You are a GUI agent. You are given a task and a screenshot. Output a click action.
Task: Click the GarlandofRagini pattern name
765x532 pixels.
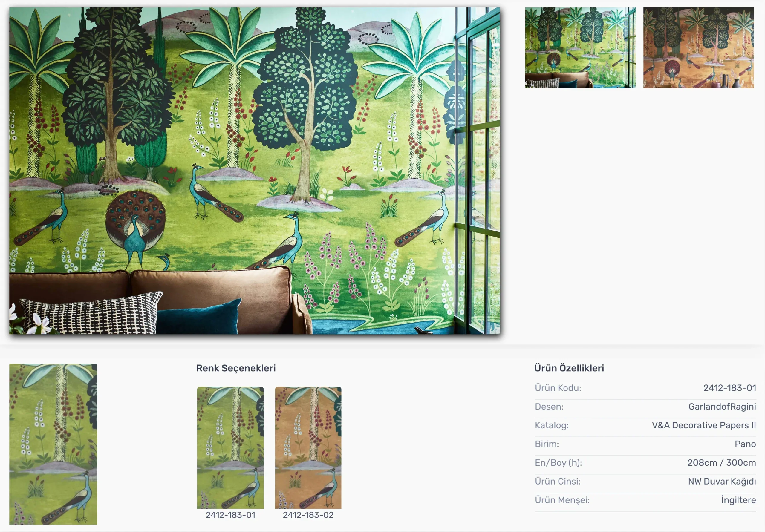coord(722,407)
